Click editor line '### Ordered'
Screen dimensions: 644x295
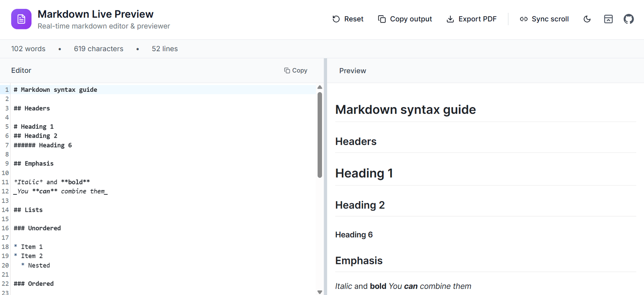[x=34, y=283]
